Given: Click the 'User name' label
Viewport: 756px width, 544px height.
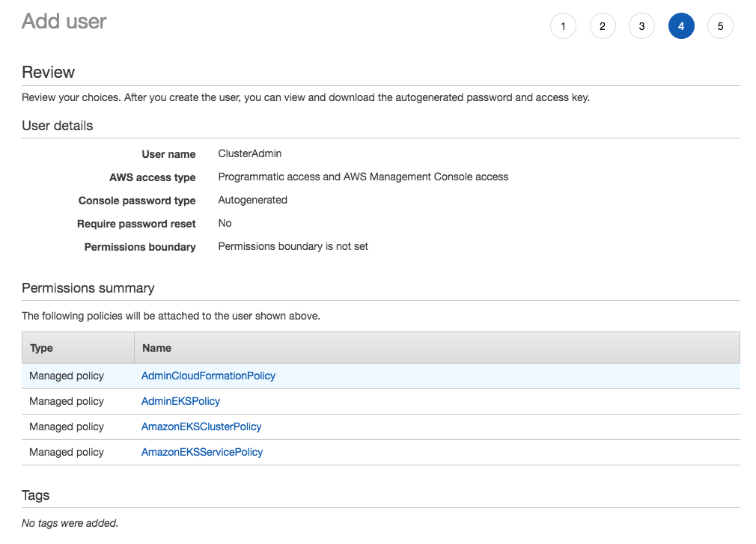Looking at the screenshot, I should pyautogui.click(x=168, y=154).
